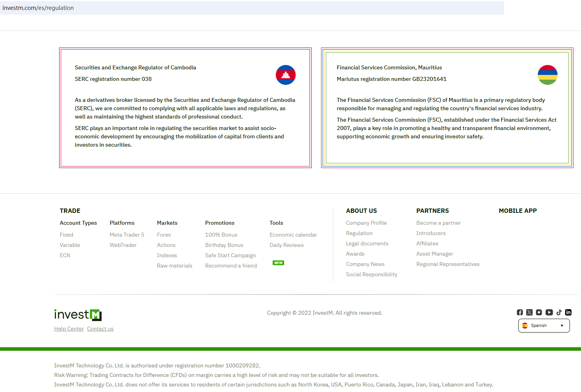The height and width of the screenshot is (392, 581).
Task: Click the Mauritius flag icon
Action: pyautogui.click(x=548, y=75)
